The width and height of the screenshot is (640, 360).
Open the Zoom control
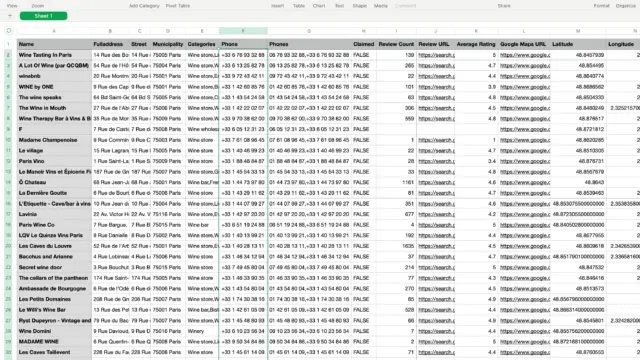tap(38, 6)
